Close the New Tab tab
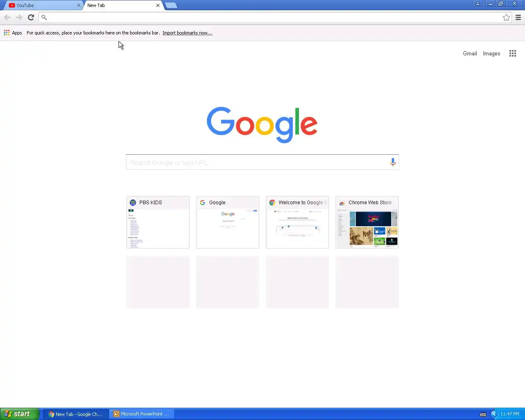Screen dimensions: 525x420 (x=158, y=5)
